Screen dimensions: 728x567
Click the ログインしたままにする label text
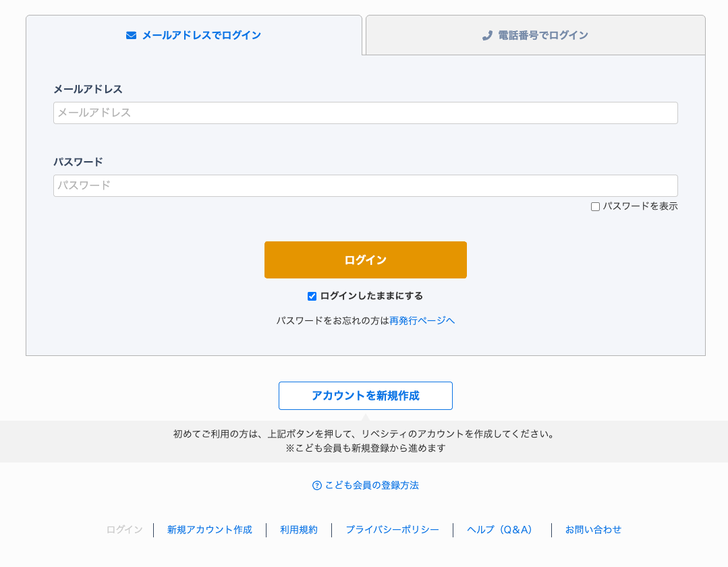pyautogui.click(x=371, y=296)
